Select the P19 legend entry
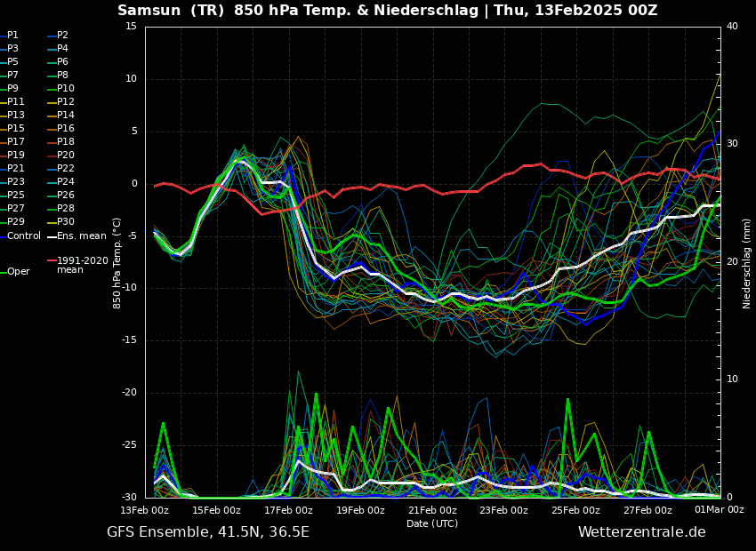Viewport: 756px width, 551px height. 12,156
